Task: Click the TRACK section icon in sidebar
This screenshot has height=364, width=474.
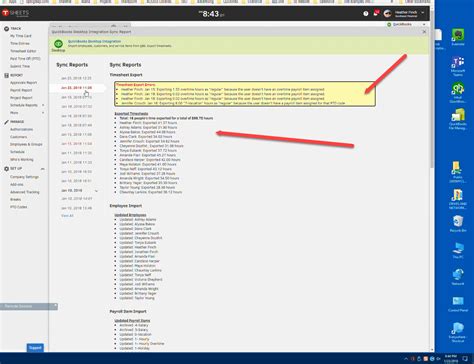Action: point(6,29)
